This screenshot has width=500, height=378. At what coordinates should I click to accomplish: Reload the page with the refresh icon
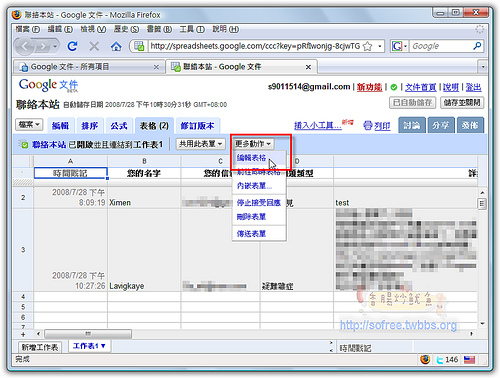[x=72, y=46]
